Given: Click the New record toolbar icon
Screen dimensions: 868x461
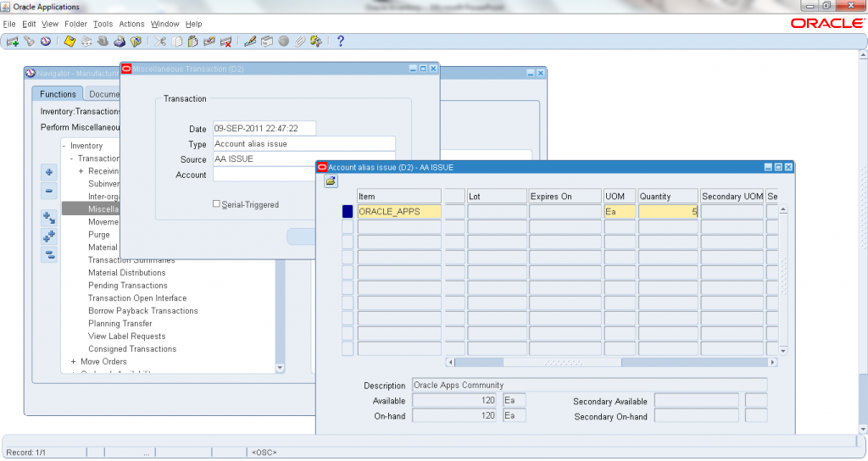Looking at the screenshot, I should tap(14, 42).
